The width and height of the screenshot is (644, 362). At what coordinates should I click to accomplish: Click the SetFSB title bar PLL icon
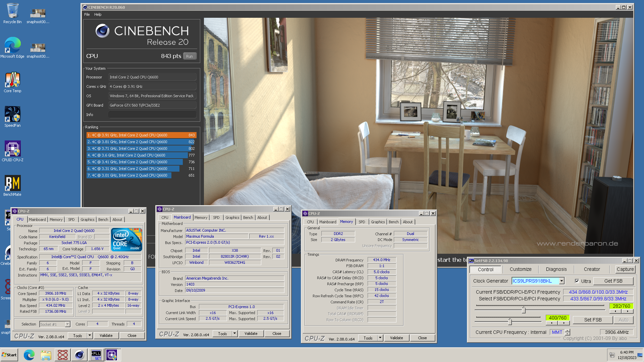pos(471,261)
